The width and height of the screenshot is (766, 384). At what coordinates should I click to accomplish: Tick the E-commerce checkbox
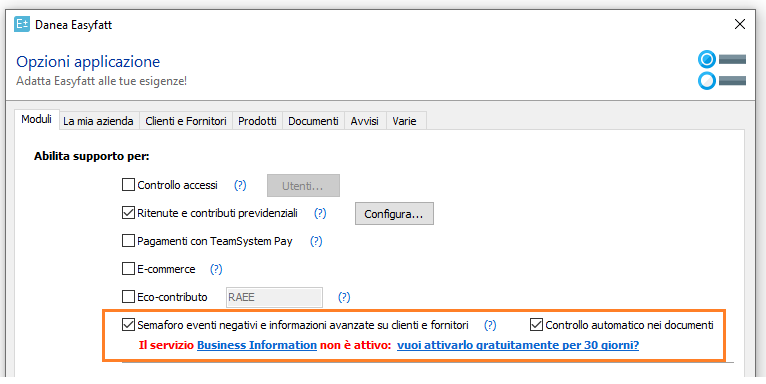(x=128, y=269)
